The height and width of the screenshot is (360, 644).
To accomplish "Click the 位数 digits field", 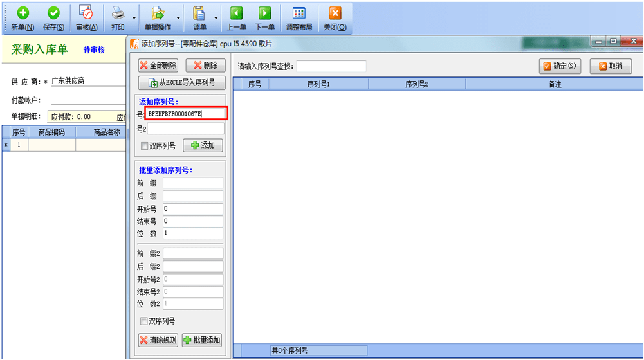I will pyautogui.click(x=193, y=233).
